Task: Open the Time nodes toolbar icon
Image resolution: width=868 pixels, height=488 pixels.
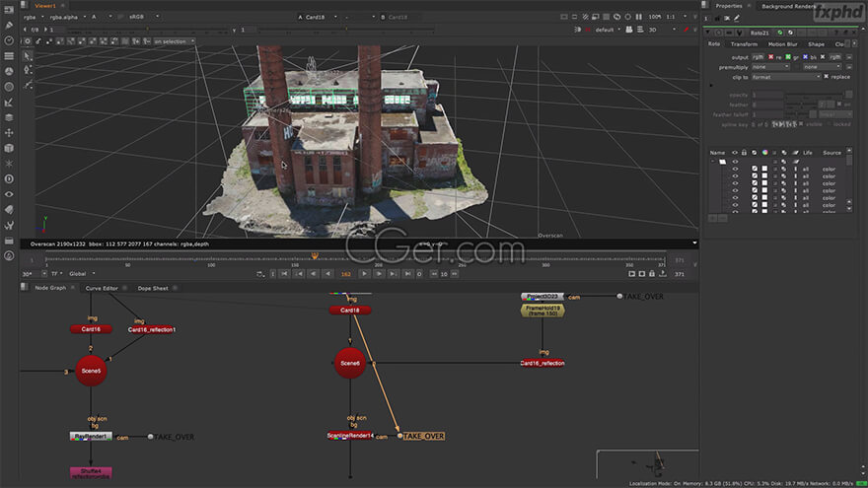Action: click(9, 40)
